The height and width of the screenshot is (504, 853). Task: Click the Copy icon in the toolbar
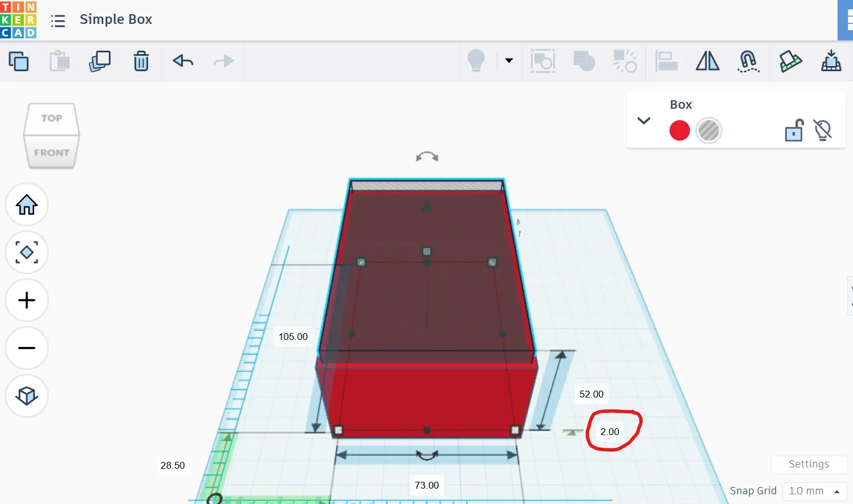click(x=19, y=61)
